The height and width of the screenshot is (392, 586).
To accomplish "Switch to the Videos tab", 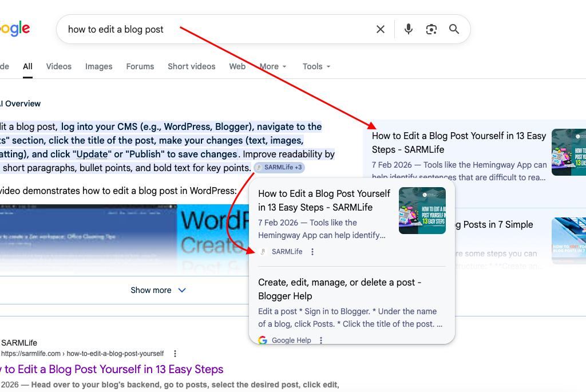I will tap(58, 66).
